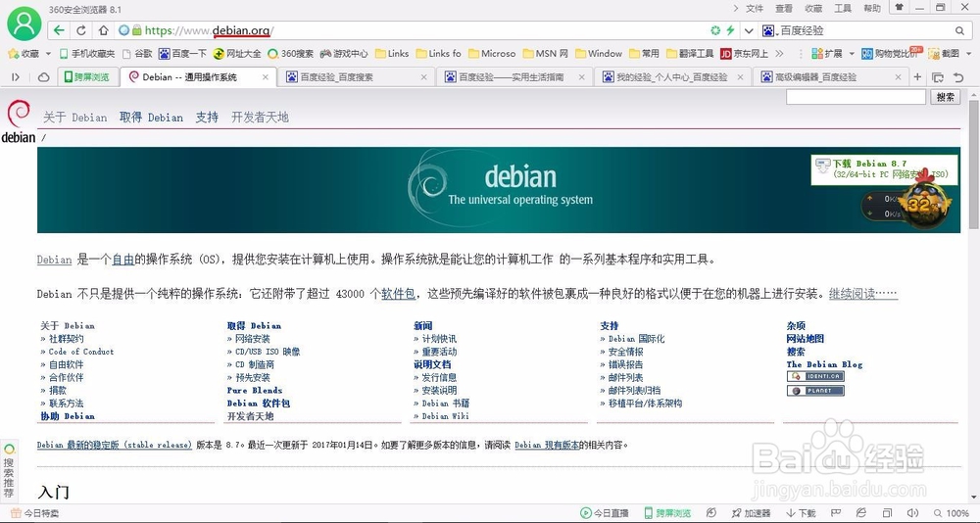
Task: Open the 开发者天地 navigation link
Action: [260, 117]
